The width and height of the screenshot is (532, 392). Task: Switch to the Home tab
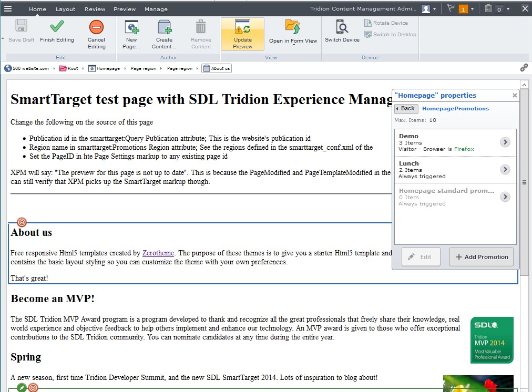(x=37, y=9)
